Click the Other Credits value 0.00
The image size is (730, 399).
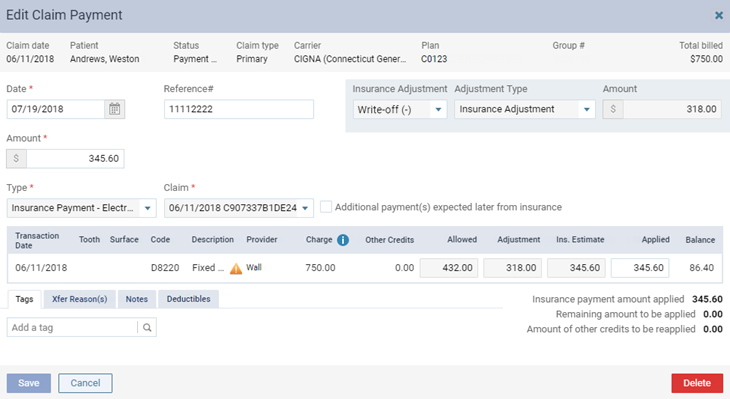pos(404,268)
